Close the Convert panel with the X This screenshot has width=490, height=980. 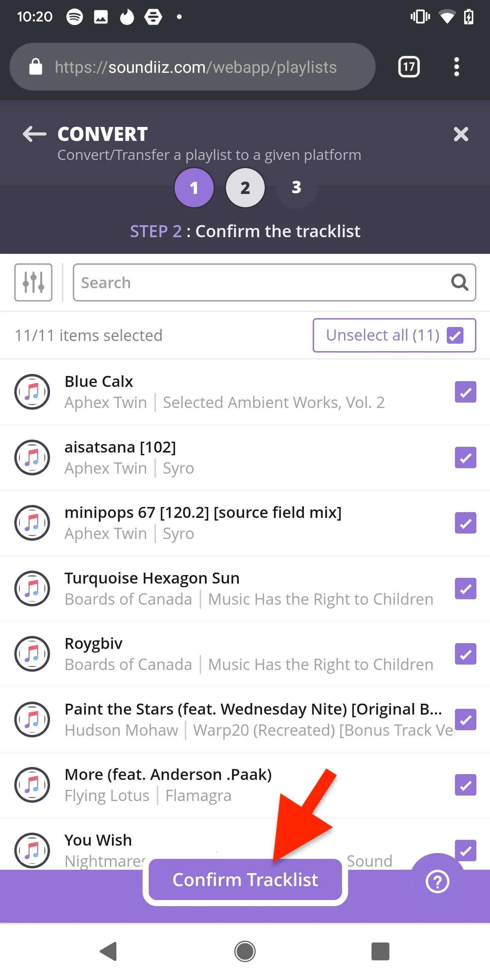click(461, 134)
